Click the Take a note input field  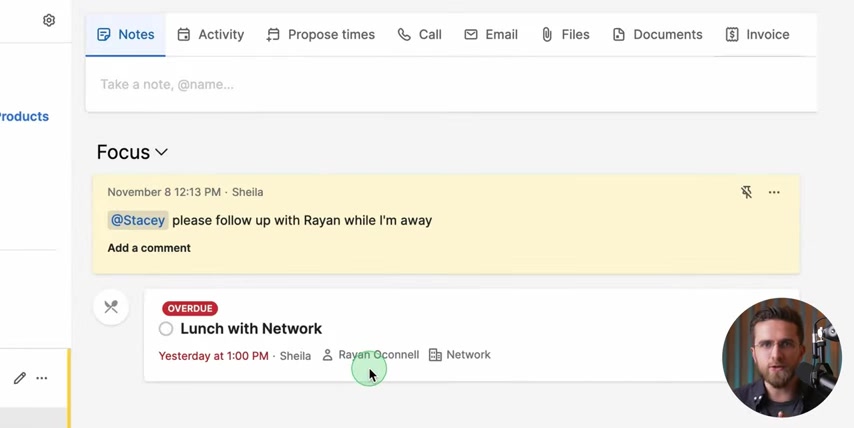click(x=451, y=84)
